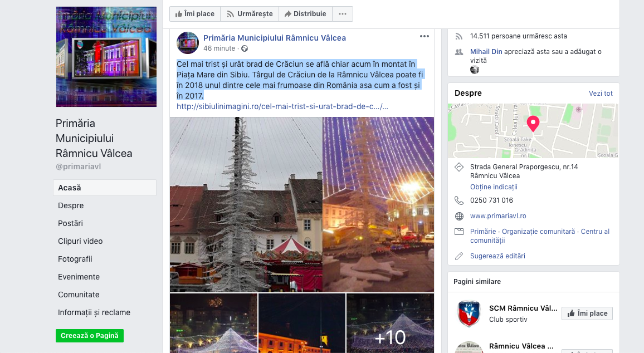The height and width of the screenshot is (353, 644).
Task: Open the sibiulinimagini.ro article link
Action: pyautogui.click(x=282, y=107)
